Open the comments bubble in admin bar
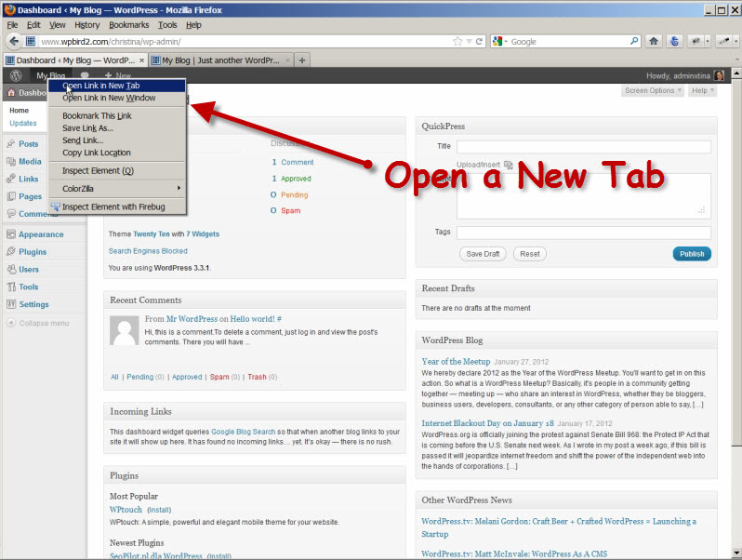The width and height of the screenshot is (742, 560). tap(85, 75)
